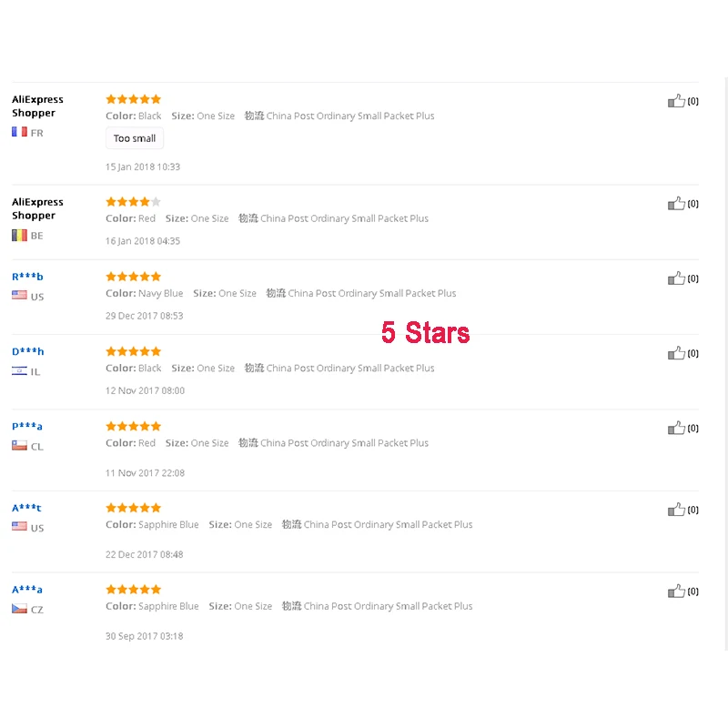The width and height of the screenshot is (728, 728).
Task: Like the BE shopper's Red review
Action: [x=676, y=204]
